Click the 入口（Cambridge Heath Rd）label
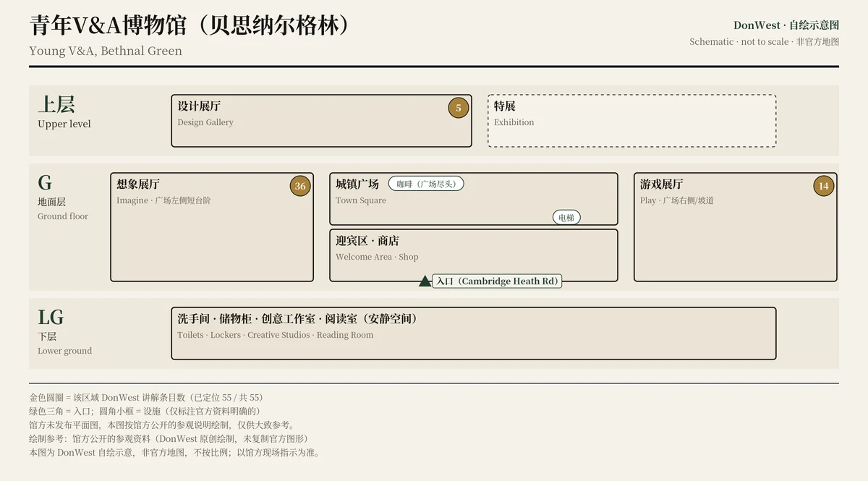The height and width of the screenshot is (481, 868). pyautogui.click(x=497, y=281)
